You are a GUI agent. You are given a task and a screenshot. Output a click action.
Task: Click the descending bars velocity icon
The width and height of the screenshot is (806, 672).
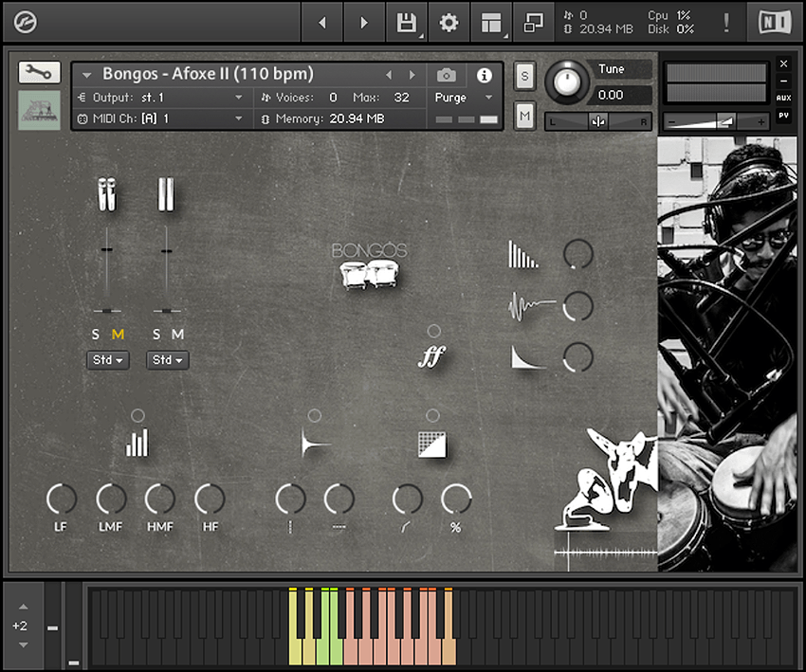(522, 254)
